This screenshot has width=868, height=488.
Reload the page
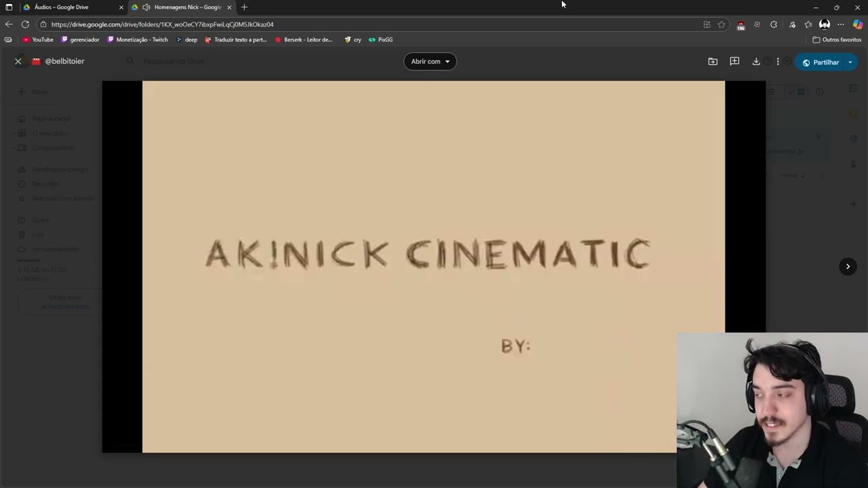(25, 24)
